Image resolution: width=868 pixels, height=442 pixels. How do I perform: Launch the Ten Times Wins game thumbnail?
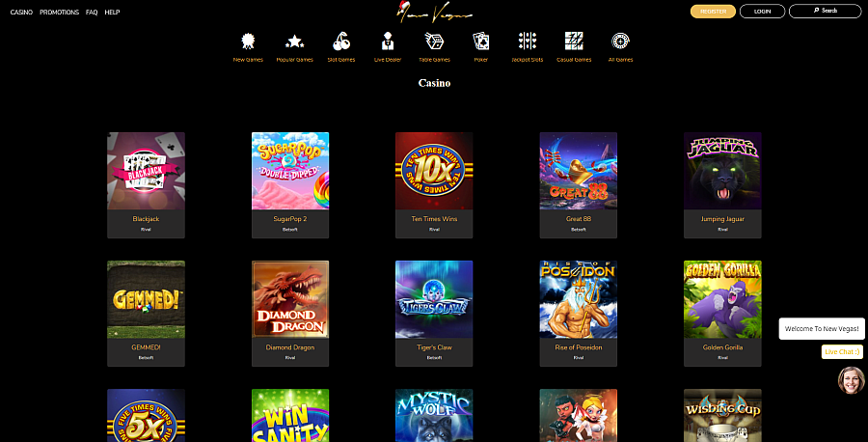coord(434,171)
